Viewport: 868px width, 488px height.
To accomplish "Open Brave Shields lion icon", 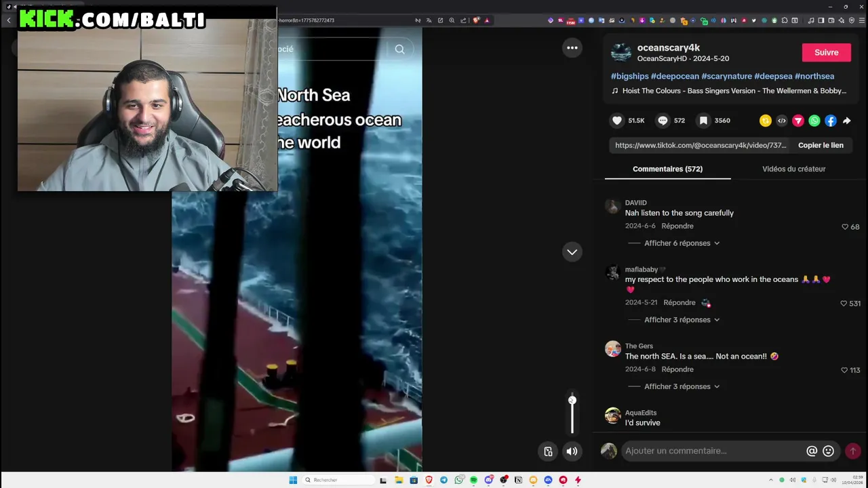I will (x=476, y=20).
